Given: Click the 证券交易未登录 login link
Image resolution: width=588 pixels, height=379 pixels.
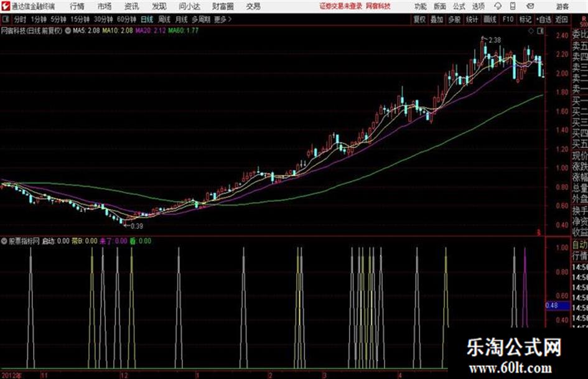Looking at the screenshot, I should point(340,6).
